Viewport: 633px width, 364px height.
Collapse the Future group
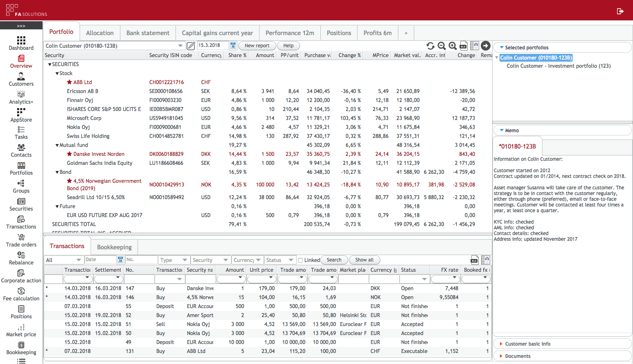(x=57, y=206)
